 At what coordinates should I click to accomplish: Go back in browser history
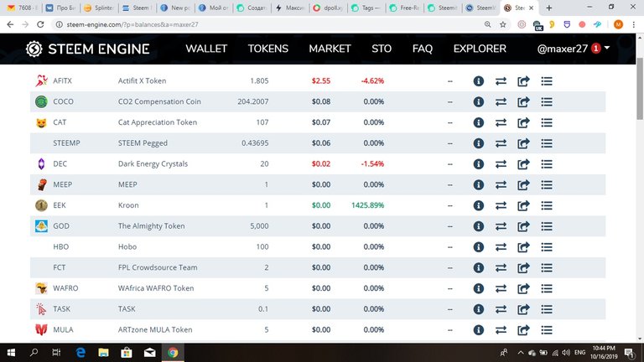(10, 24)
